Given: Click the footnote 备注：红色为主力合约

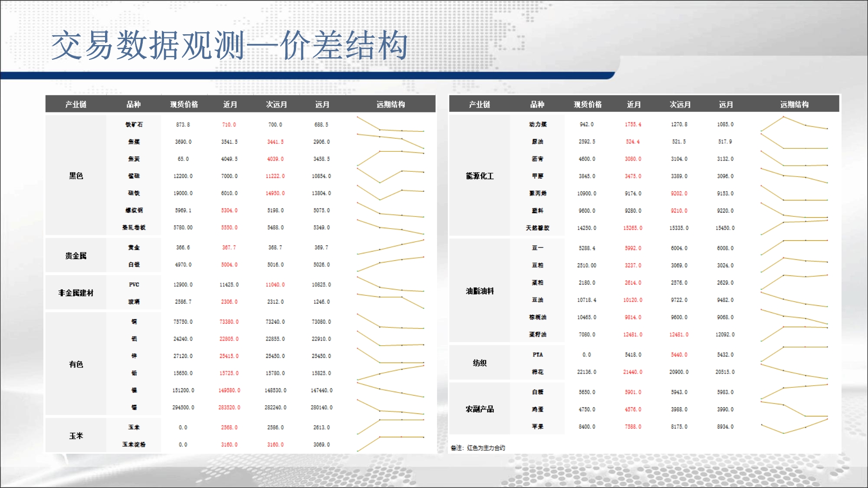Looking at the screenshot, I should coord(478,448).
